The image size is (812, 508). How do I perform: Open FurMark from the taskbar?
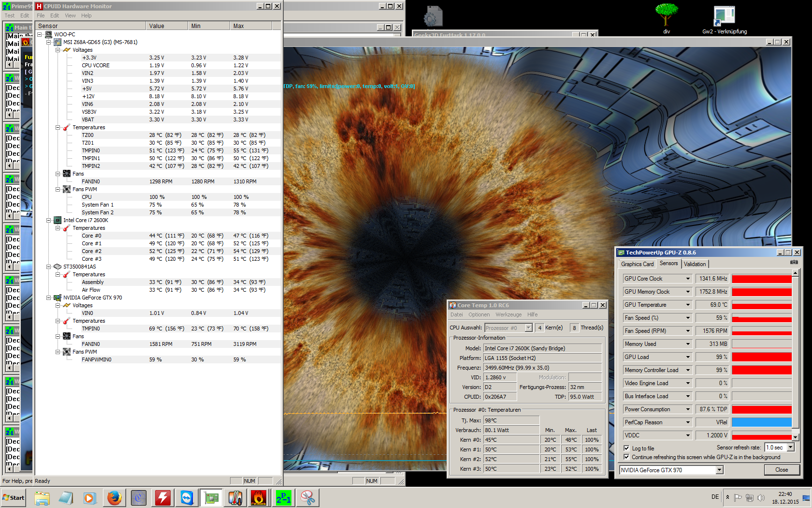259,497
